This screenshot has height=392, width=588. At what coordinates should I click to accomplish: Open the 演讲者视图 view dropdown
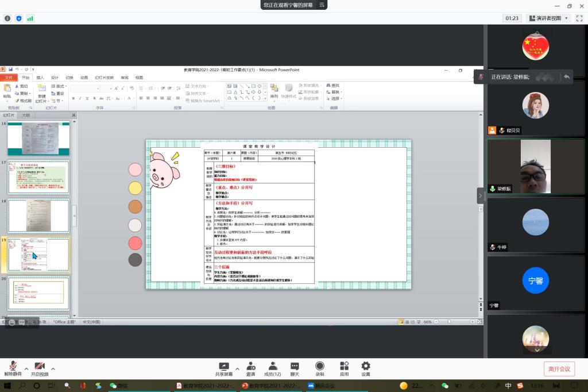tap(548, 18)
